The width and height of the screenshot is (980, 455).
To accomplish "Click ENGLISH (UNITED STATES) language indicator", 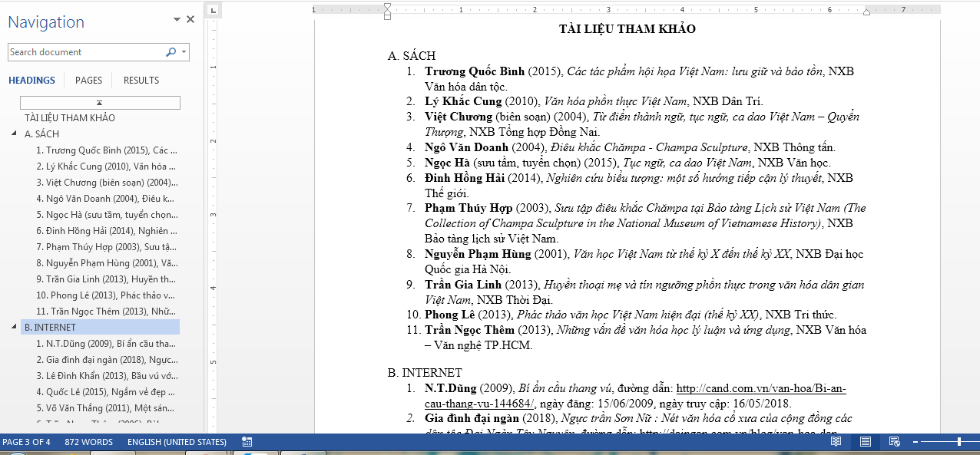I will [x=177, y=442].
